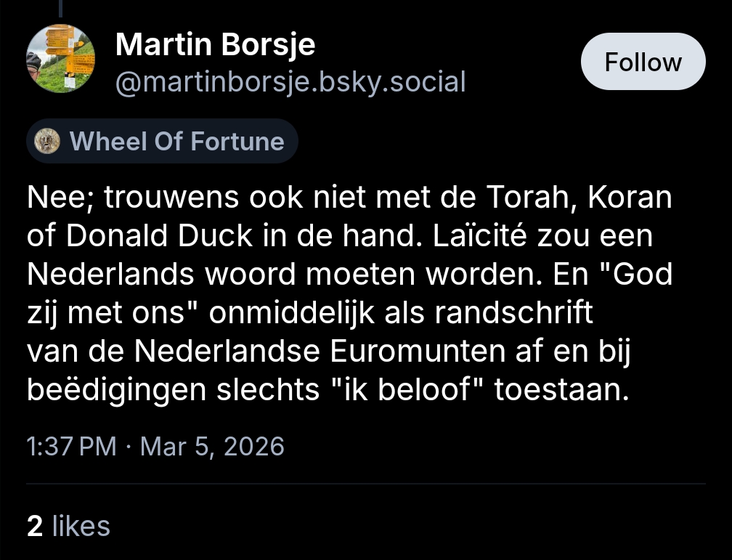732x560 pixels.
Task: Click the Wheel Of Fortune labeler icon
Action: coord(47,141)
